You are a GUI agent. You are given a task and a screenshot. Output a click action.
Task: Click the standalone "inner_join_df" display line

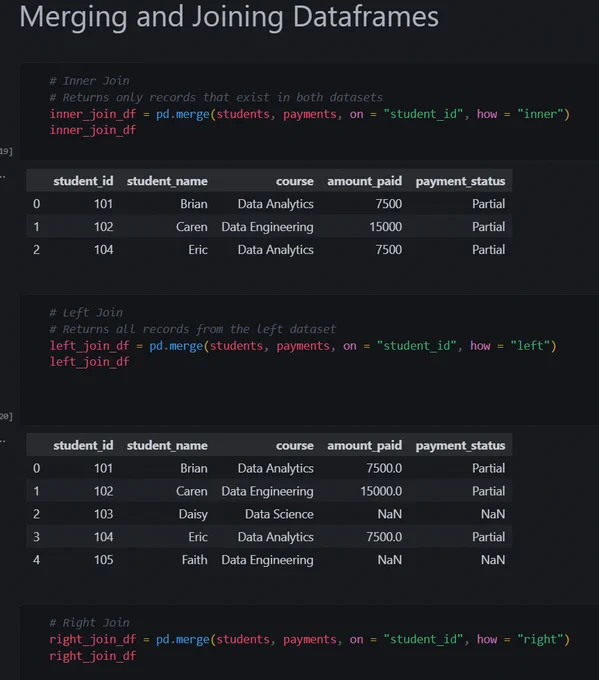[x=92, y=130]
